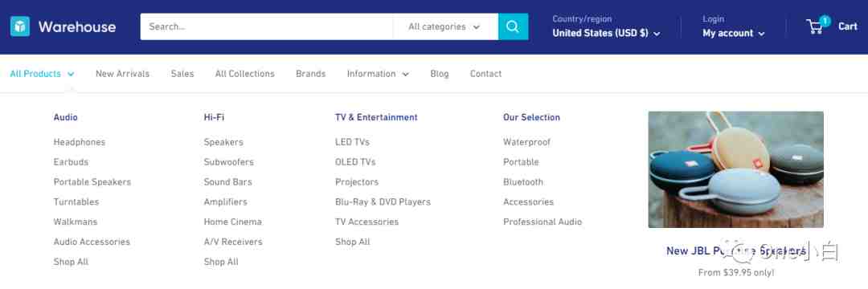Click in the search text field
The height and width of the screenshot is (289, 868).
[266, 26]
